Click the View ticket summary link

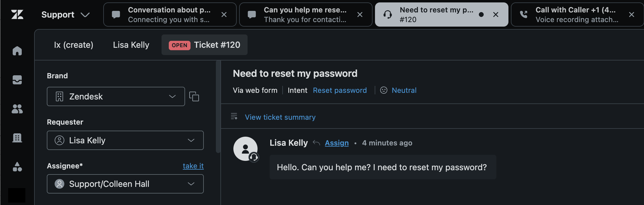[x=280, y=117]
